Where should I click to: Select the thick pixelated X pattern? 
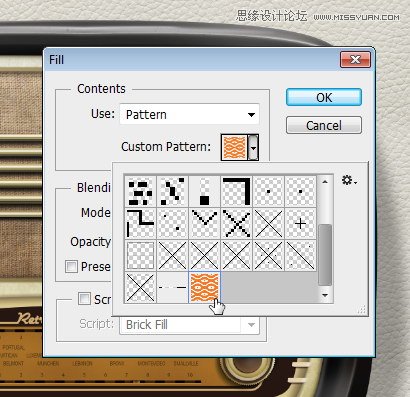click(237, 223)
